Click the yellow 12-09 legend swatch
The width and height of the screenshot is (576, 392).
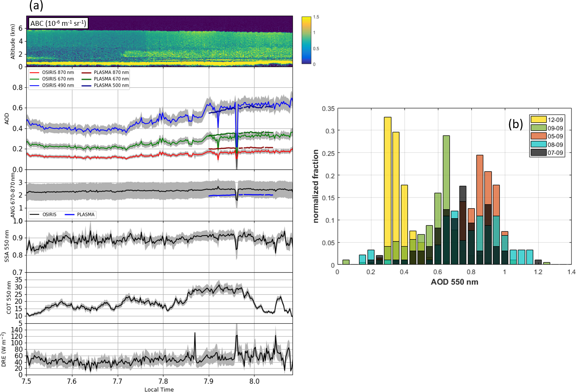pos(538,120)
